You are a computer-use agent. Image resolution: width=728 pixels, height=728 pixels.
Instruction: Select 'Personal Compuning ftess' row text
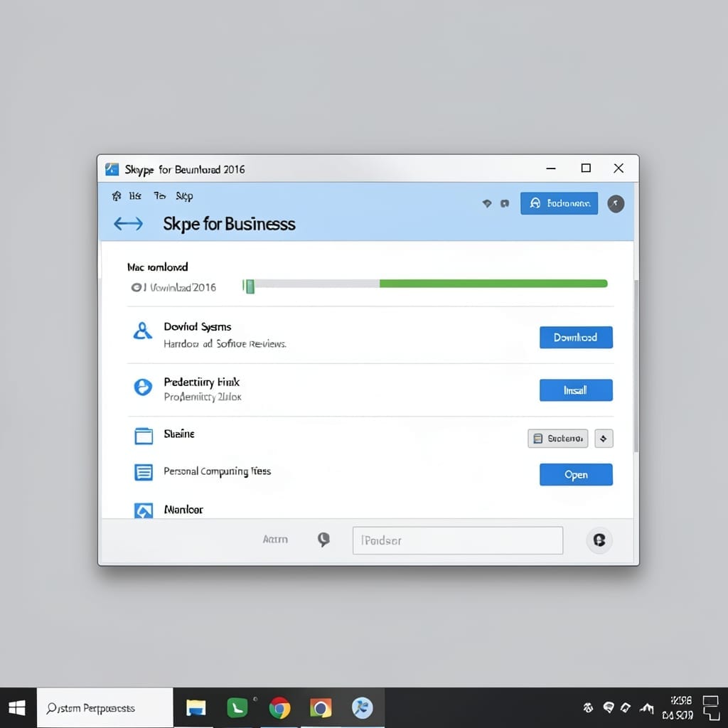point(218,471)
